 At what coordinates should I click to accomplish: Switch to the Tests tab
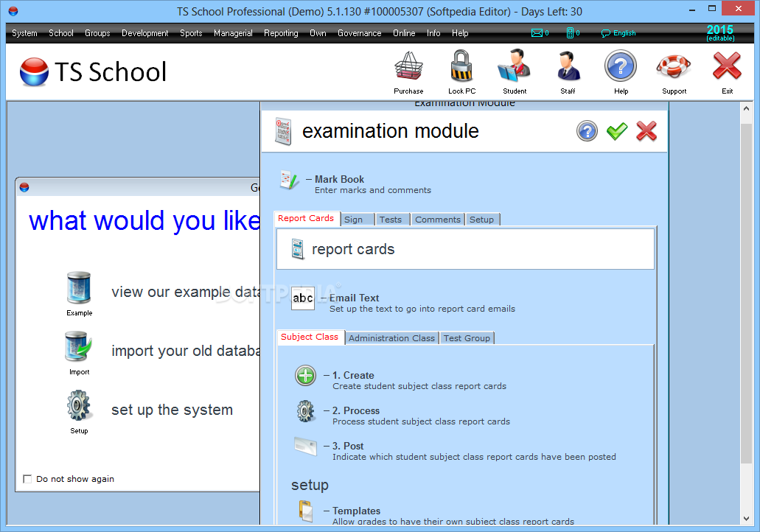click(393, 220)
